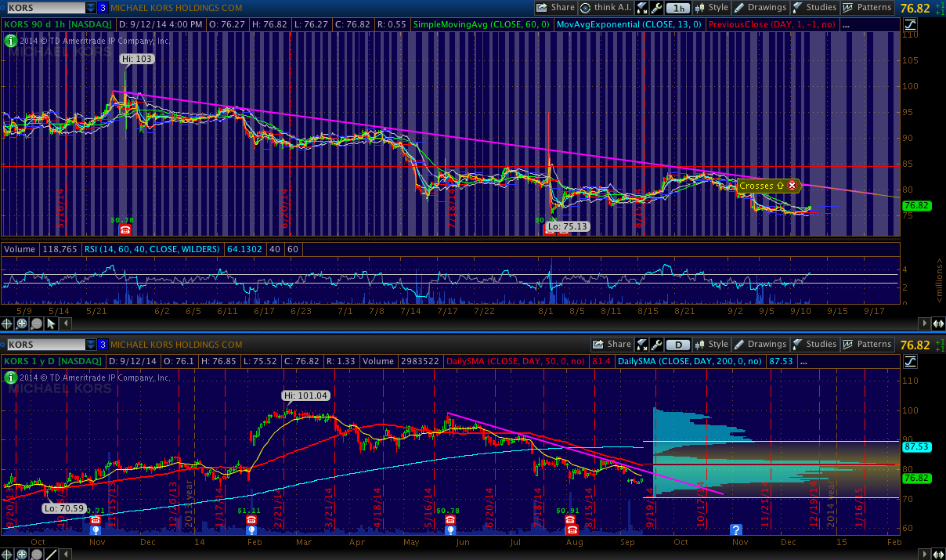Open chart settings wrench in upper chart
Screen dimensions: 946x560
click(656, 8)
